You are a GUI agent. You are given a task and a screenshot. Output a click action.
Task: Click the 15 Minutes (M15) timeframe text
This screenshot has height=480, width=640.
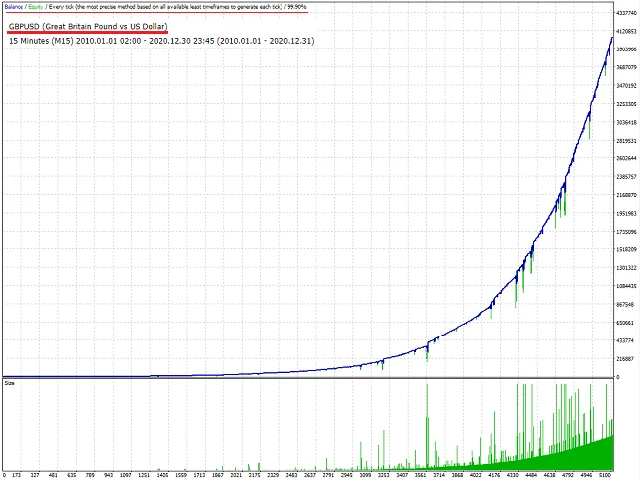click(40, 41)
